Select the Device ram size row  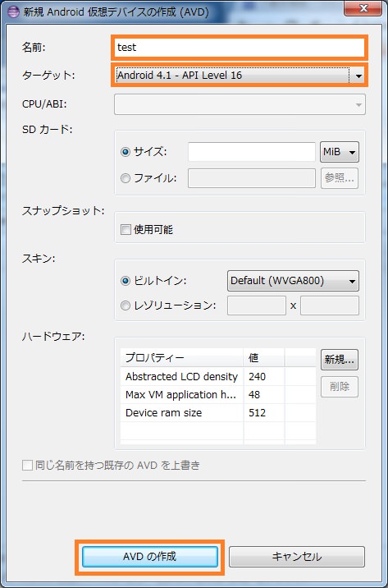pos(218,413)
